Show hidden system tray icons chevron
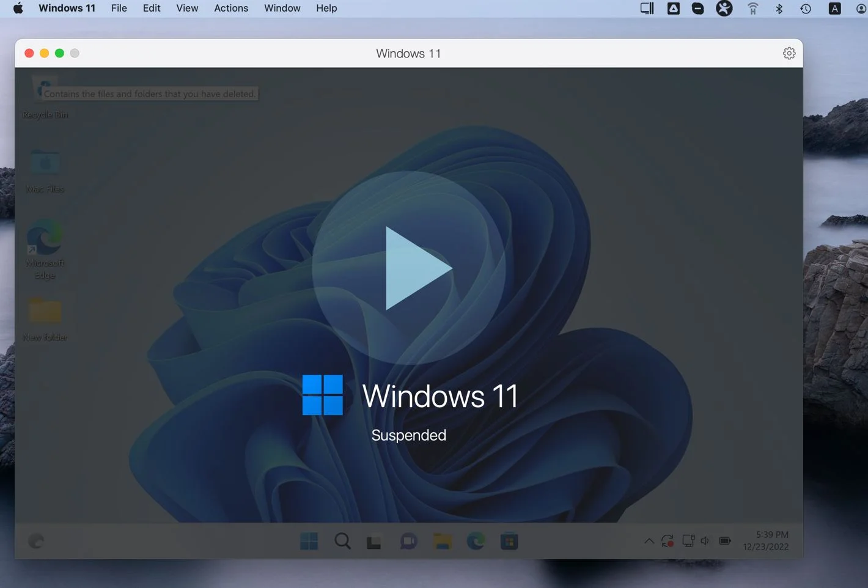The height and width of the screenshot is (588, 868). click(x=649, y=541)
